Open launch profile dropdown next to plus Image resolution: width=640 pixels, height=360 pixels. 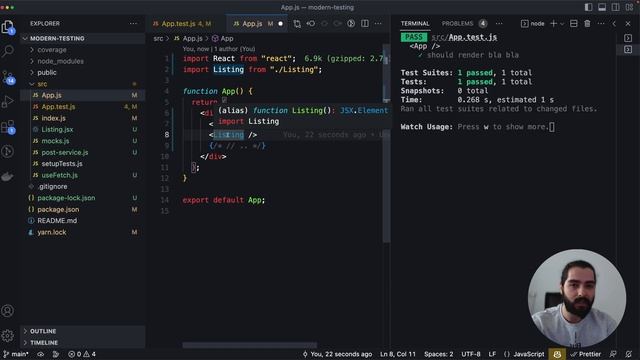point(562,24)
